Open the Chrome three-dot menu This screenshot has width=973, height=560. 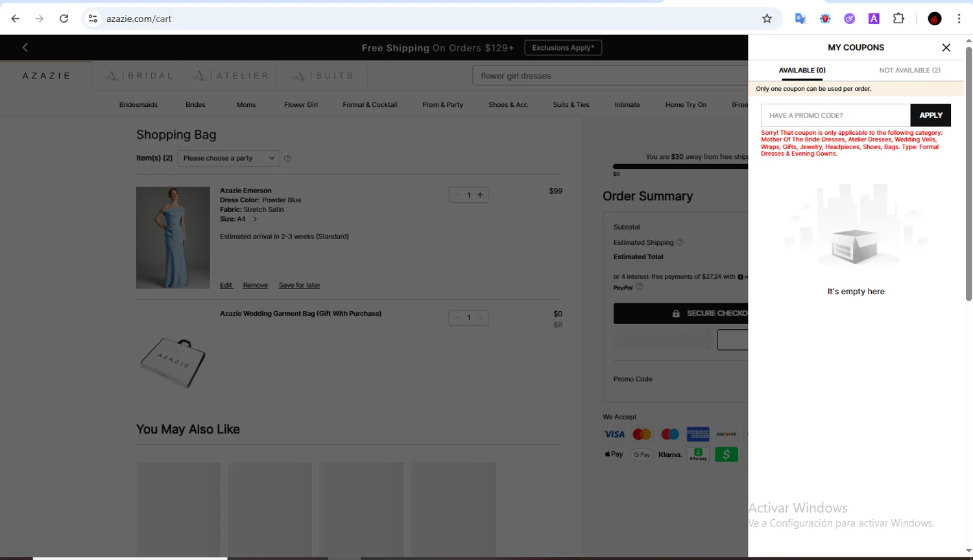pos(959,19)
